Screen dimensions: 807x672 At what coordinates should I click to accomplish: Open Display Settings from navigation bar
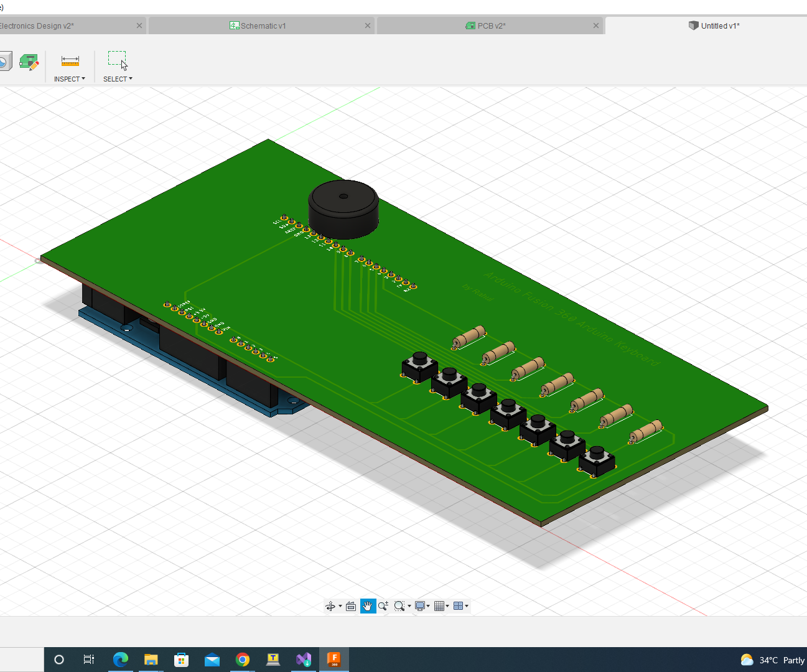coord(421,605)
